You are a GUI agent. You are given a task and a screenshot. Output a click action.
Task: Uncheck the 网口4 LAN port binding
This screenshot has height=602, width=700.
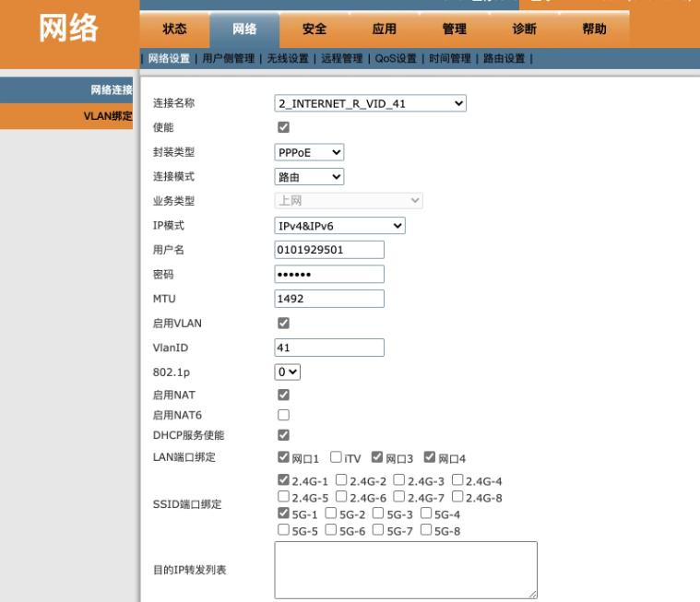[430, 457]
